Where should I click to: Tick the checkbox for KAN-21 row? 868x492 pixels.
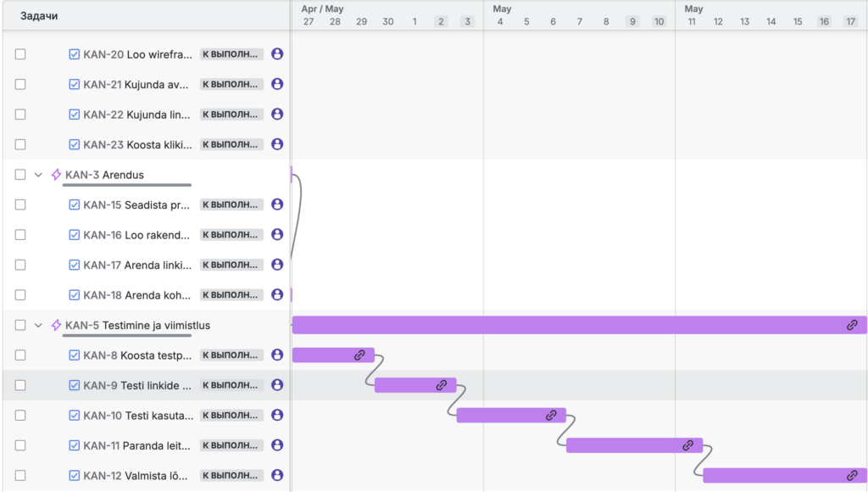[x=20, y=84]
